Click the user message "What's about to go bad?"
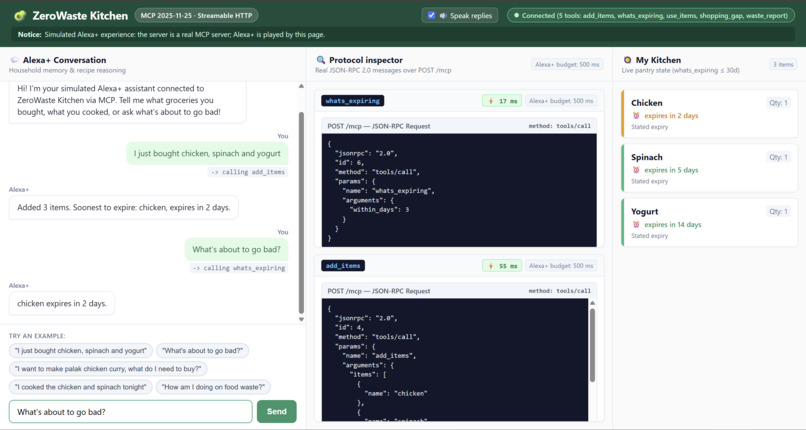Image resolution: width=806 pixels, height=430 pixels. (236, 250)
